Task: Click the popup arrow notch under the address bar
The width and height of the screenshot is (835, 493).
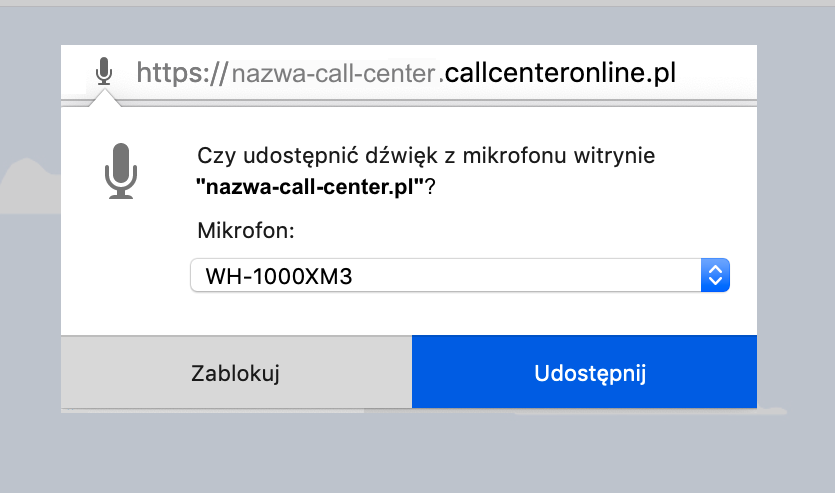Action: click(105, 97)
